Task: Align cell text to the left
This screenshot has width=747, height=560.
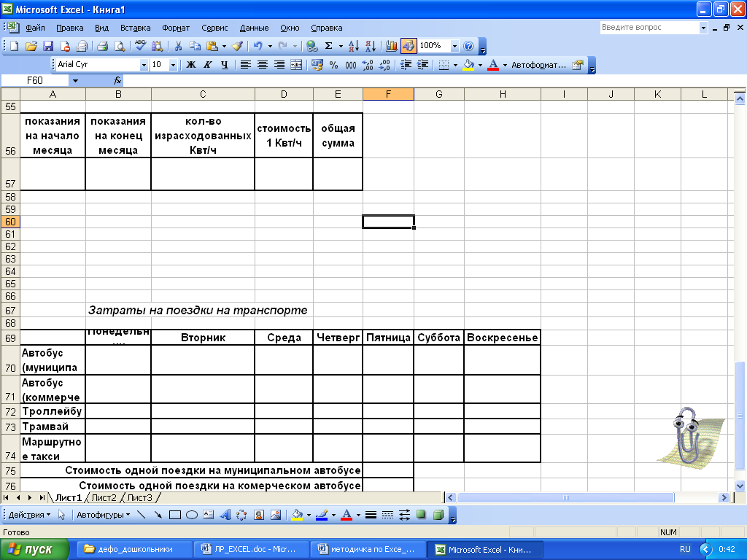Action: 245,65
